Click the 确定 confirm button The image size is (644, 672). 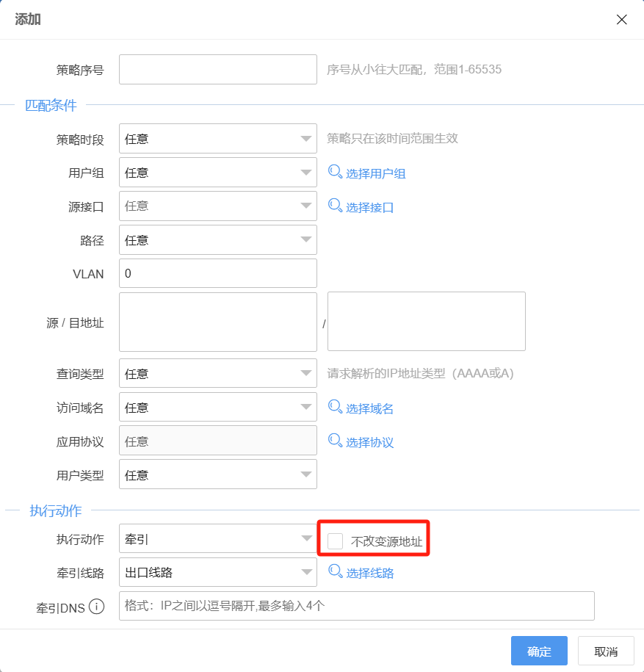point(539,651)
